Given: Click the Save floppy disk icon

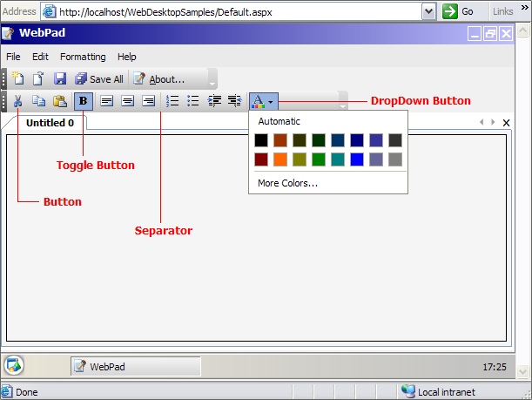Looking at the screenshot, I should 60,78.
